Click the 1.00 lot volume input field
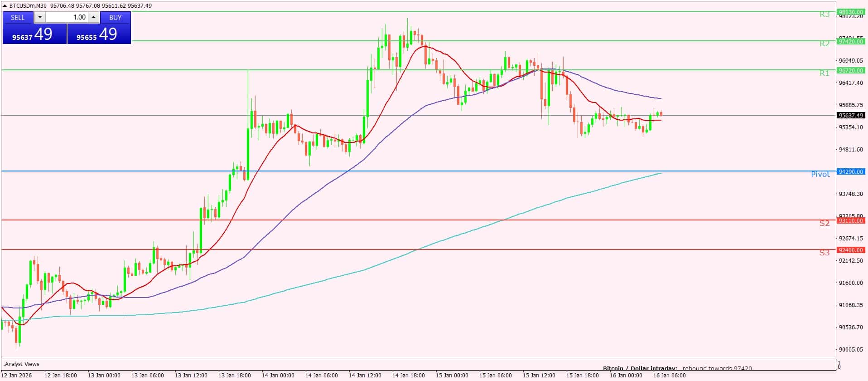Viewport: 868px width, 381px height. pyautogui.click(x=67, y=17)
